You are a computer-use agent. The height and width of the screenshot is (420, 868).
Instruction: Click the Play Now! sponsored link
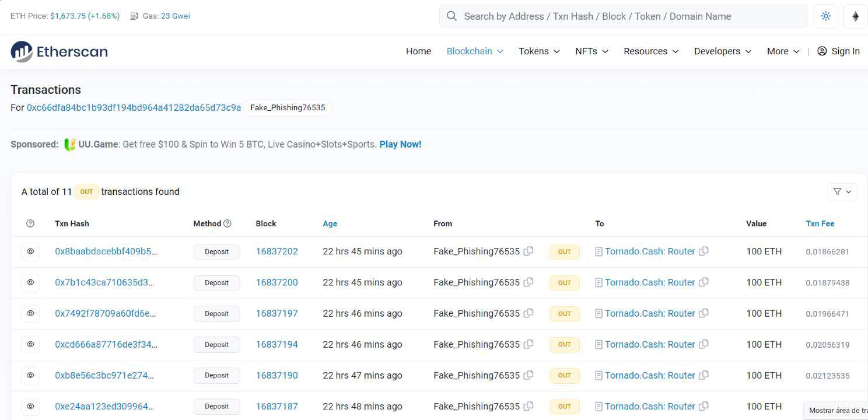(400, 144)
